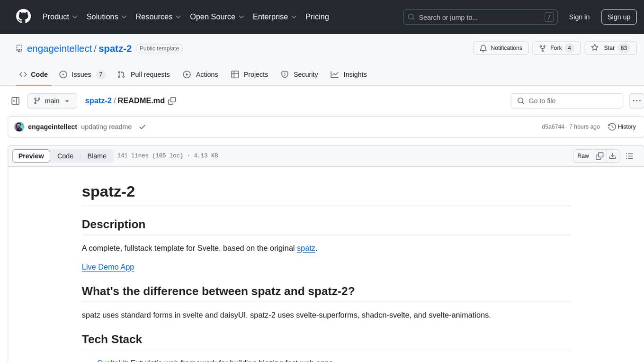The image size is (644, 362).
Task: Expand the Open Source menu
Action: pyautogui.click(x=217, y=17)
